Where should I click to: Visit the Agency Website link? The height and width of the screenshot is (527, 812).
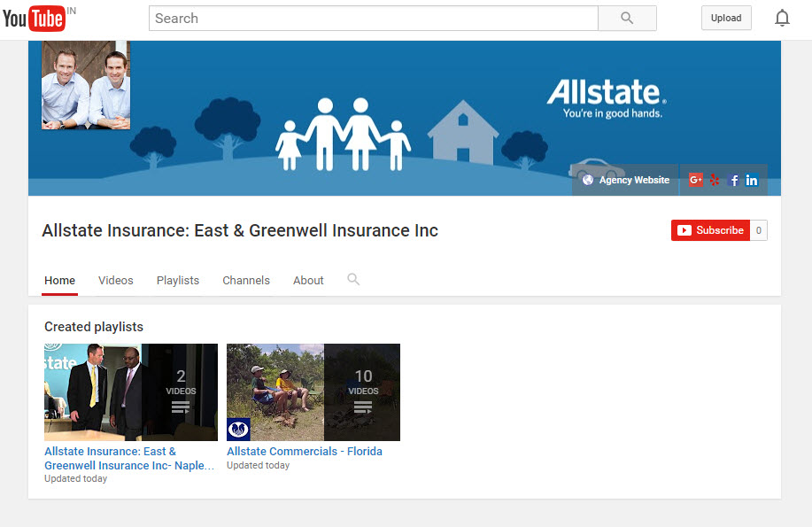point(625,180)
